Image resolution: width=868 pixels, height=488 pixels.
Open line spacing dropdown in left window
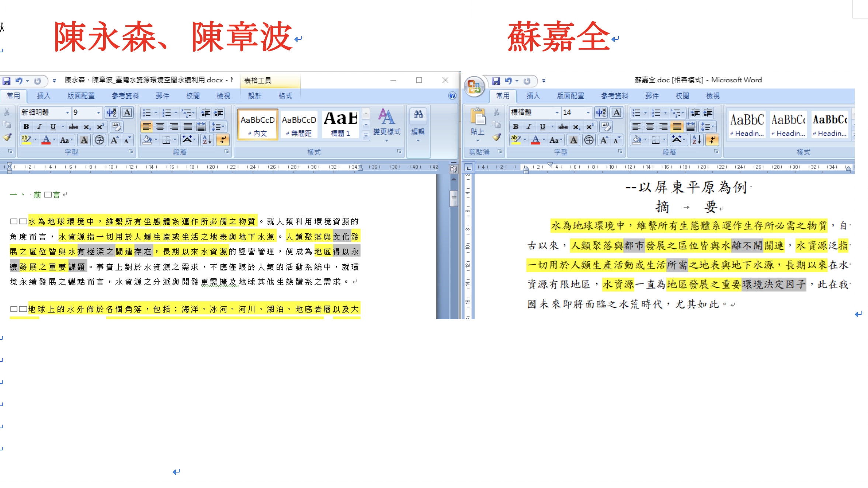(x=218, y=127)
